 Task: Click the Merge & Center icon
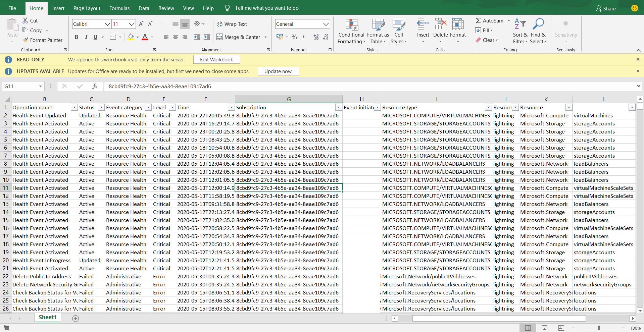tap(220, 37)
